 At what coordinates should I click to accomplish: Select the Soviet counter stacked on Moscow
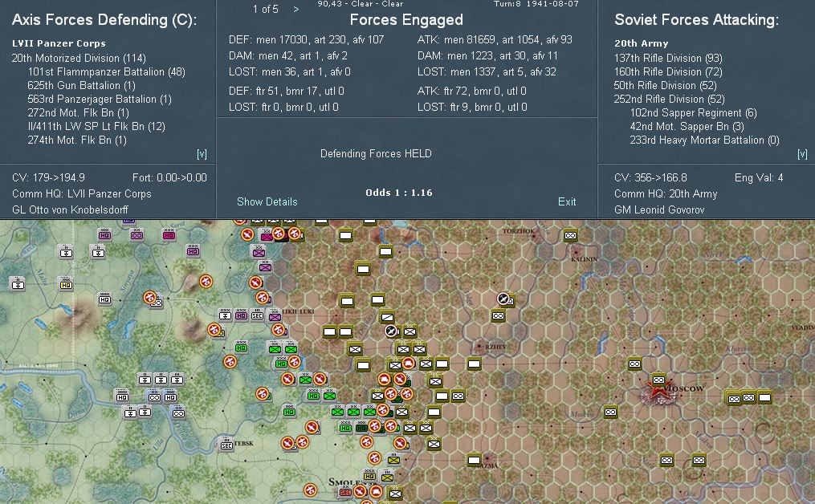tap(658, 380)
